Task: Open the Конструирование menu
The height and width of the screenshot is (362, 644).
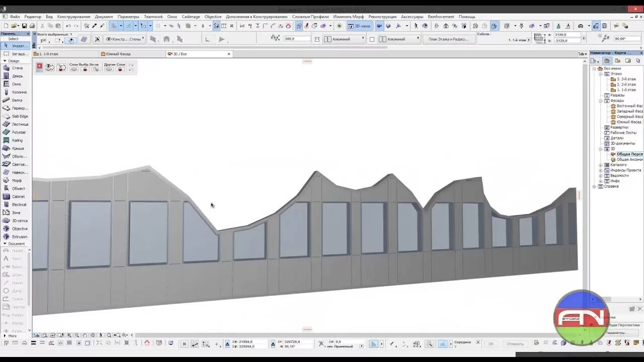Action: (74, 17)
